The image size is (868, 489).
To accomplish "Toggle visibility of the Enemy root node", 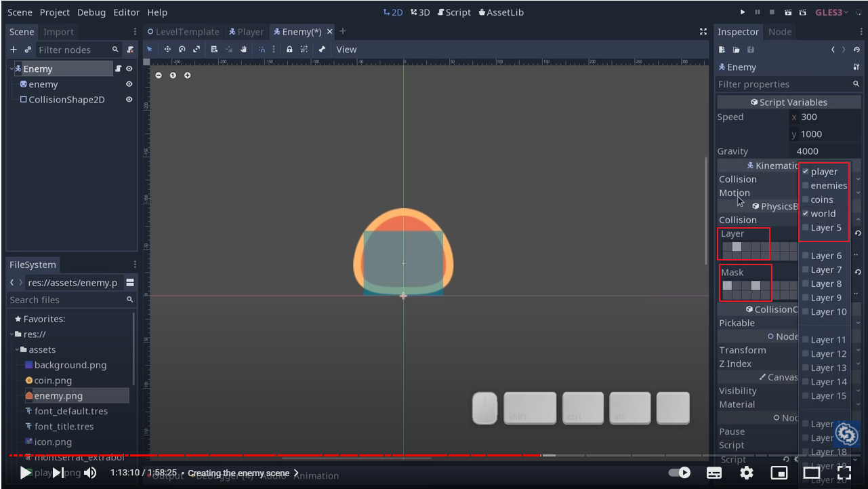I will coord(129,69).
